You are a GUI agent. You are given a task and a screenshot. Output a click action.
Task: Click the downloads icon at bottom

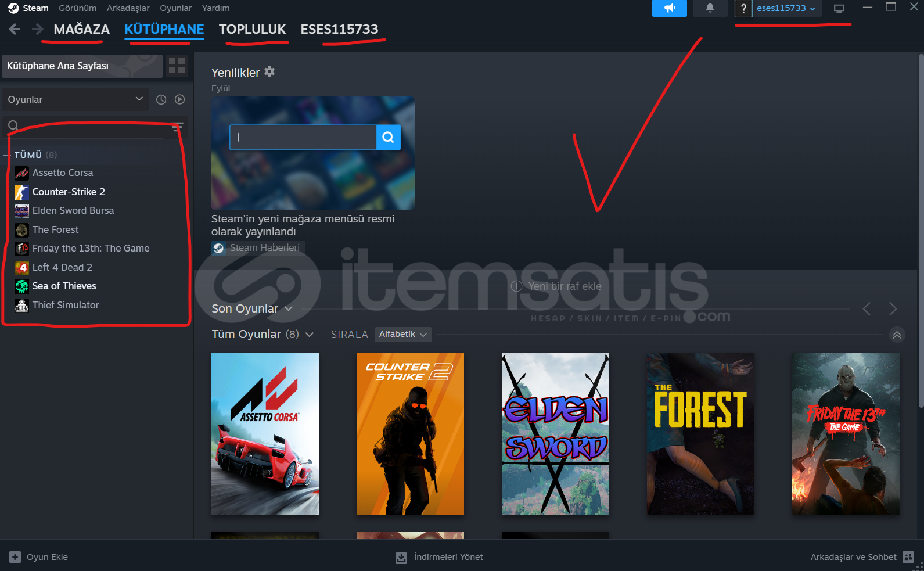(401, 558)
